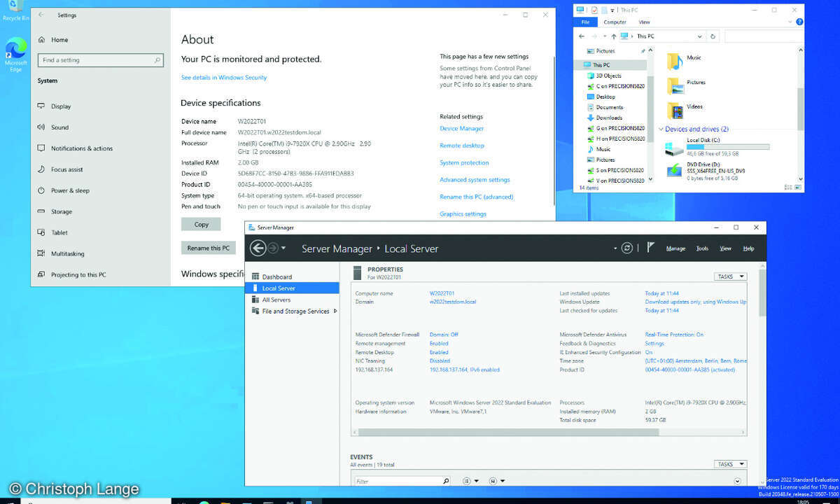Expand the Events section chevron
The height and width of the screenshot is (504, 840).
[737, 481]
